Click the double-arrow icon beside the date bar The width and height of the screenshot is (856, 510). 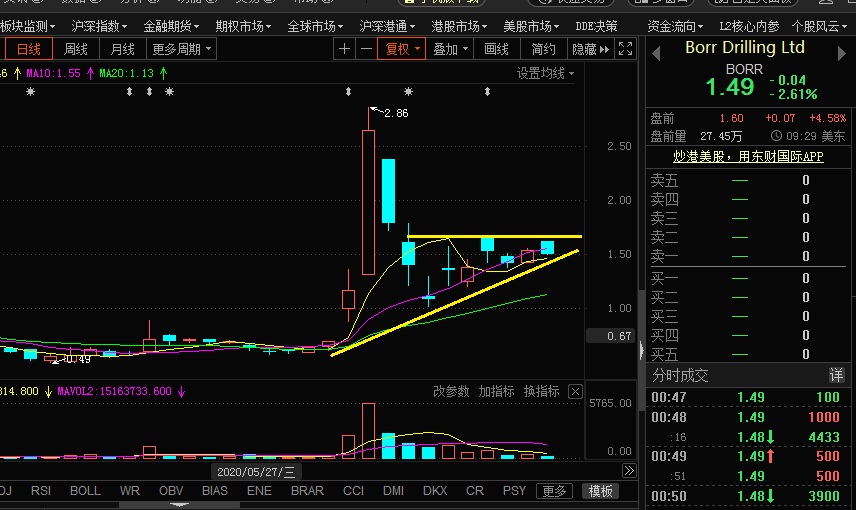coord(628,471)
